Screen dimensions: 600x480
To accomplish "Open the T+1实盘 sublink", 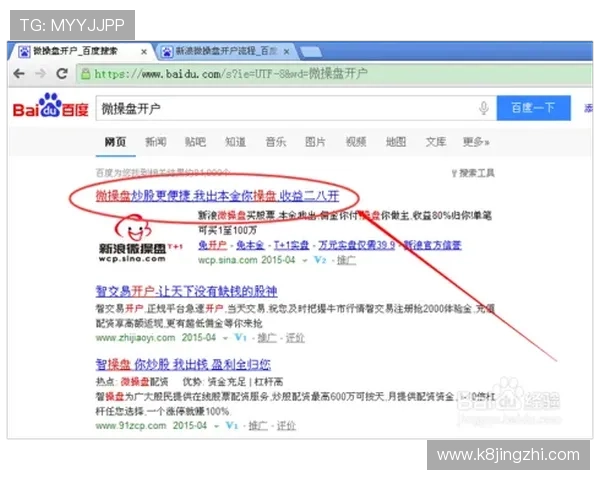I will coord(291,245).
